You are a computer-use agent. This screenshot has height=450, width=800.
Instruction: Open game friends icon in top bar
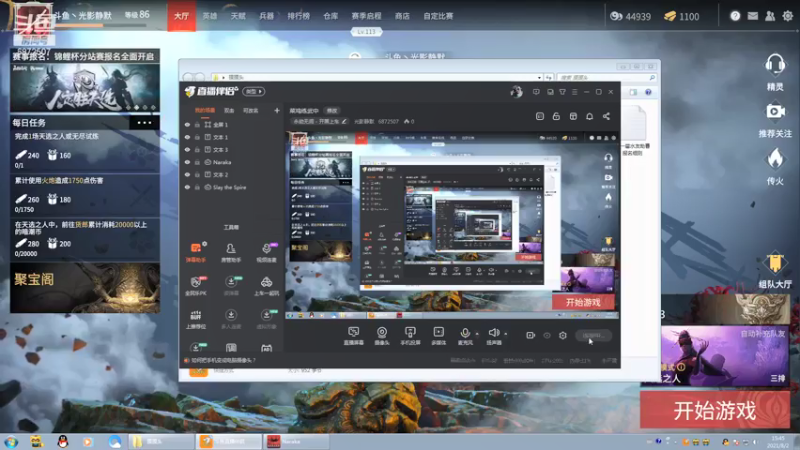[770, 16]
